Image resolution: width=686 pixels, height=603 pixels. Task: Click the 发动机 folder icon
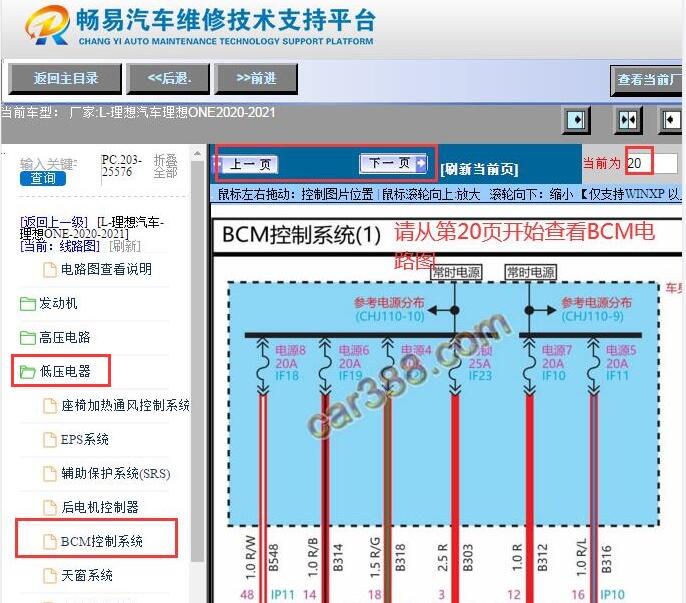28,304
